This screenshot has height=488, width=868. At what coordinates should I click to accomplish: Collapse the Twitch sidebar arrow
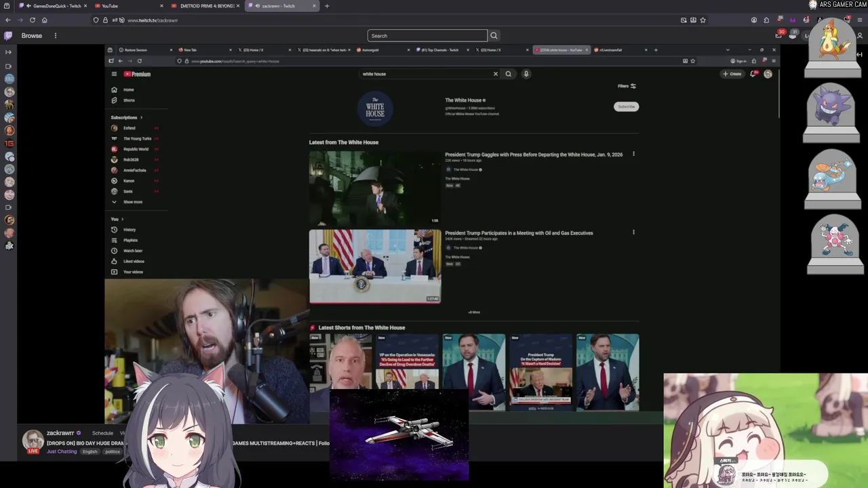[9, 52]
